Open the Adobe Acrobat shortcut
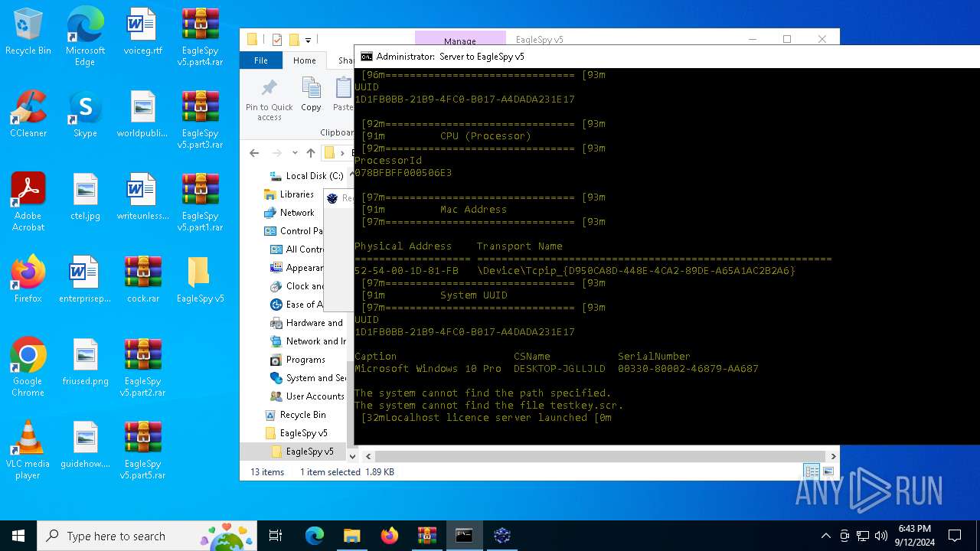The image size is (980, 551). tap(28, 202)
